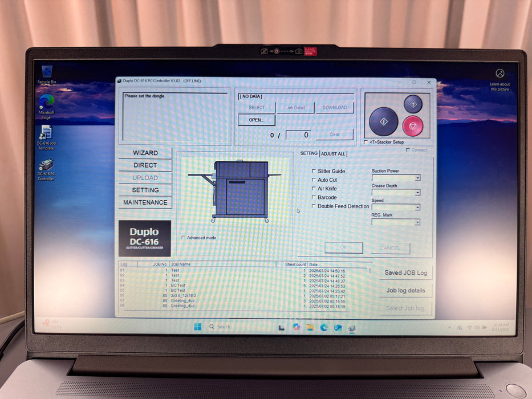Open the SETTING side menu
Screen dimensions: 532x399
(145, 190)
